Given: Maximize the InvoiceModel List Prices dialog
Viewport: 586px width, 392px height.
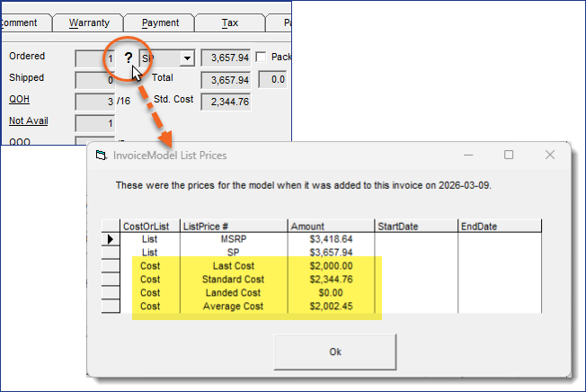Looking at the screenshot, I should (509, 155).
